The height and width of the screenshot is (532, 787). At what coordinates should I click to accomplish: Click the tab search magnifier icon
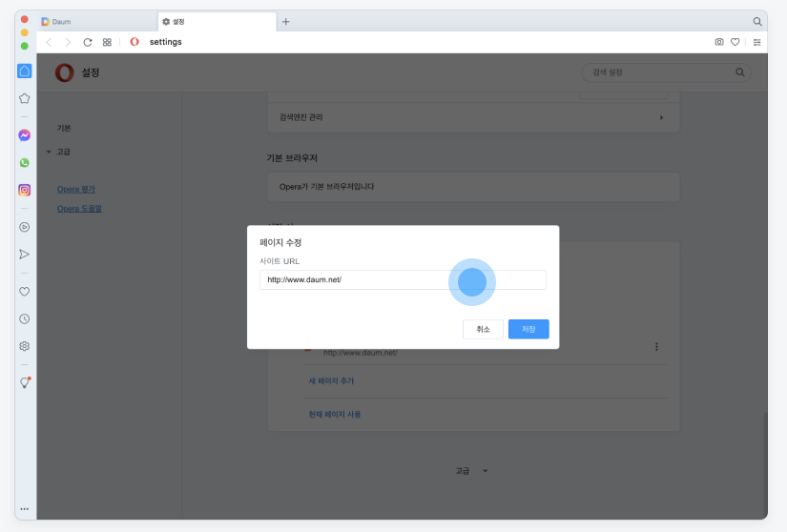757,22
